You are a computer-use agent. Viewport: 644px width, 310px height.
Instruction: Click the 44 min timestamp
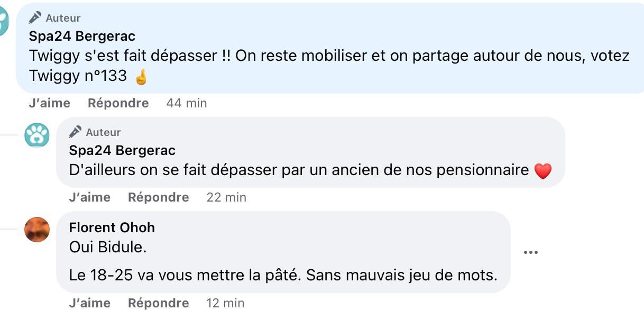[x=187, y=103]
